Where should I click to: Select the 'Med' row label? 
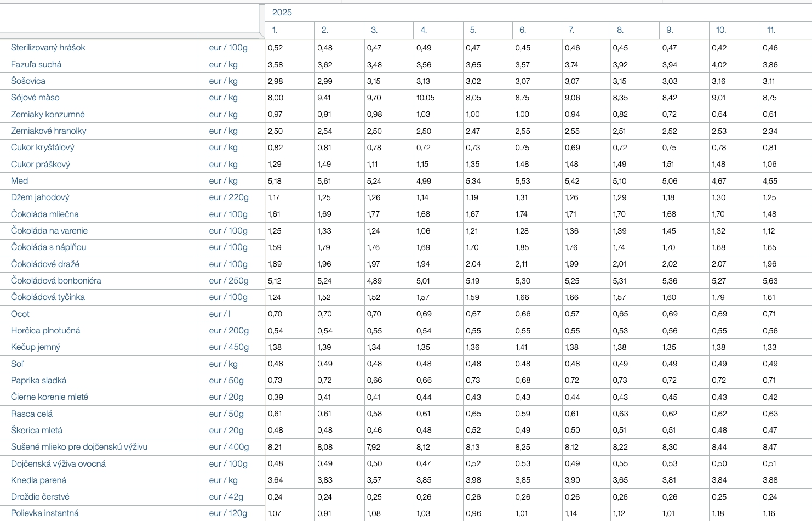(x=19, y=181)
